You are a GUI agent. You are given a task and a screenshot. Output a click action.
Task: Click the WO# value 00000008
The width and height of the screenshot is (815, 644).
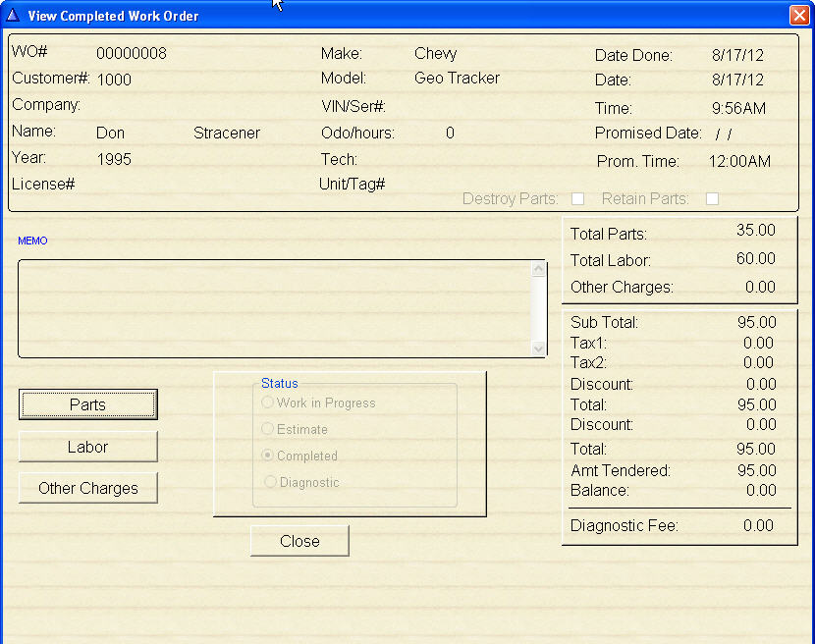pyautogui.click(x=132, y=54)
